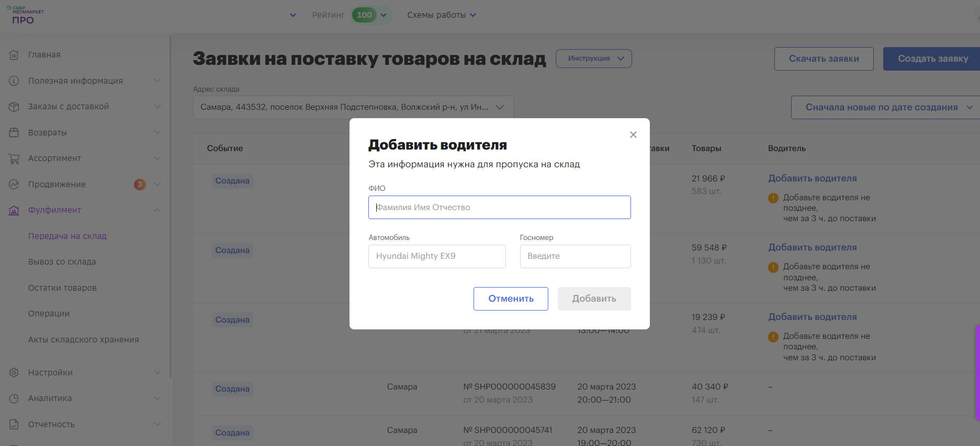Open Вывоз со склада menu item
The image size is (980, 446).
(x=62, y=262)
